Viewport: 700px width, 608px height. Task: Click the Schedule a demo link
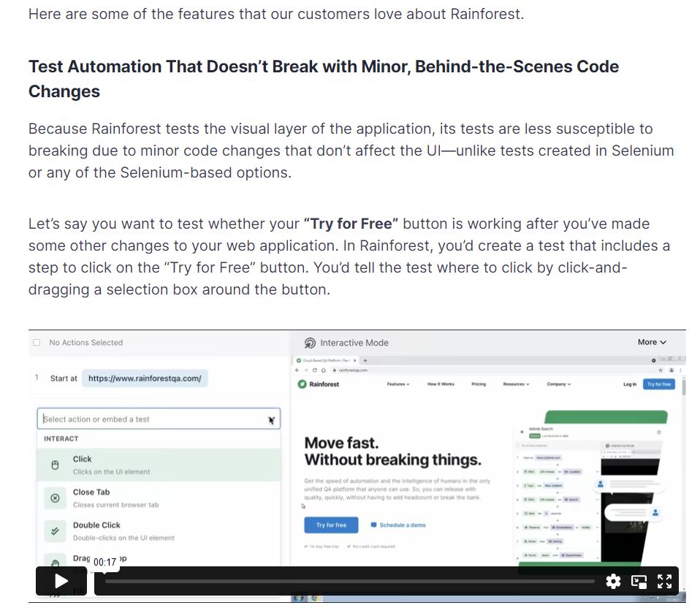[403, 525]
